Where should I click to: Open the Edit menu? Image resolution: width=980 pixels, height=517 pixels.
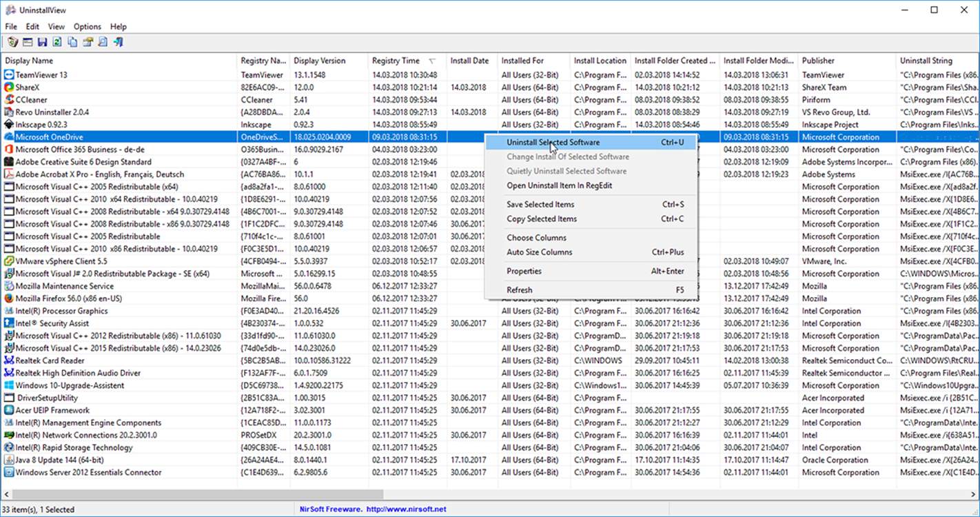click(32, 26)
